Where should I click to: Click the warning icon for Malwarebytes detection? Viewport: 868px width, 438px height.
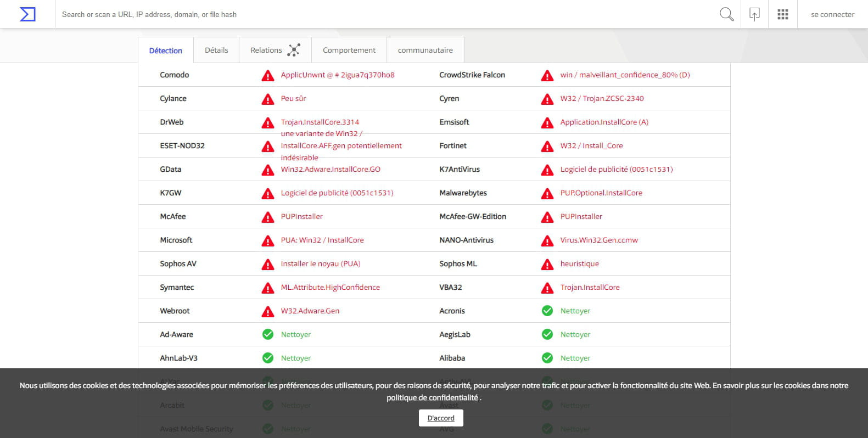(547, 193)
